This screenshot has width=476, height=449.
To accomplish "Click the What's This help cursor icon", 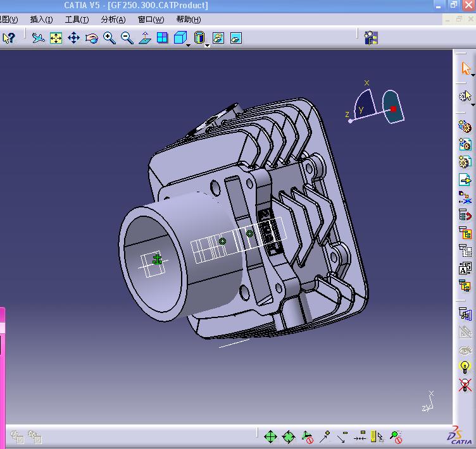I will click(8, 38).
